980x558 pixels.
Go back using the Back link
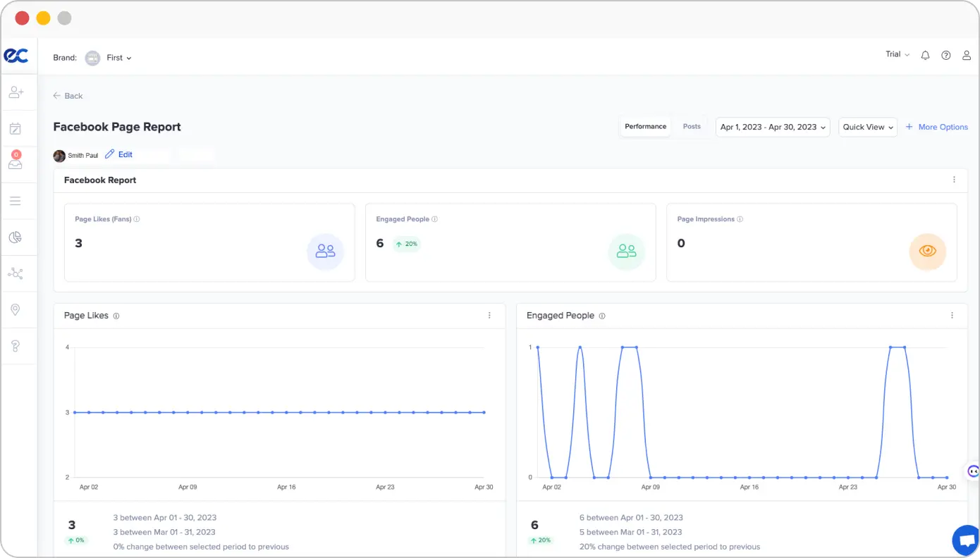point(68,96)
